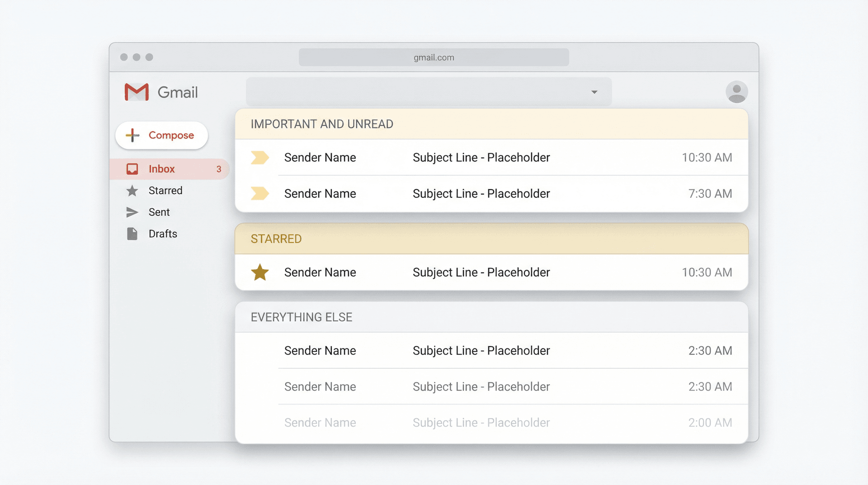The height and width of the screenshot is (485, 868).
Task: Click the Drafts document icon
Action: tap(132, 234)
